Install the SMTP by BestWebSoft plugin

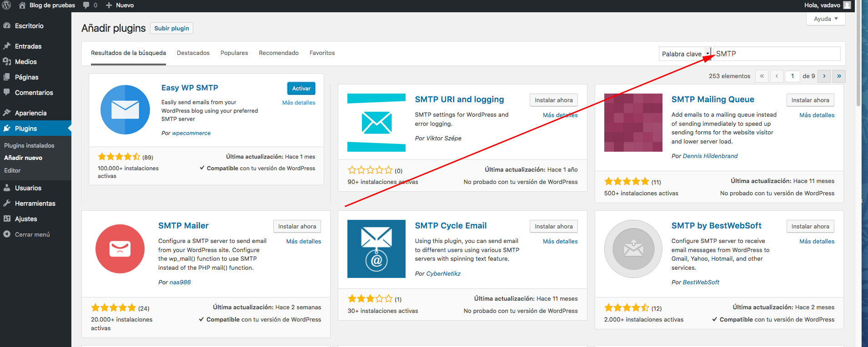tap(810, 227)
